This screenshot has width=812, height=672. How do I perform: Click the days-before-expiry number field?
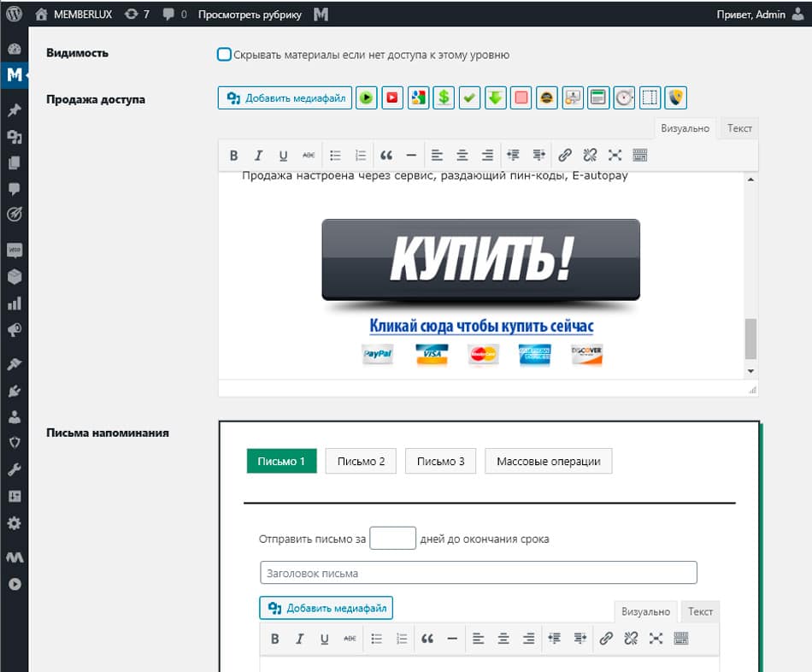coord(392,539)
